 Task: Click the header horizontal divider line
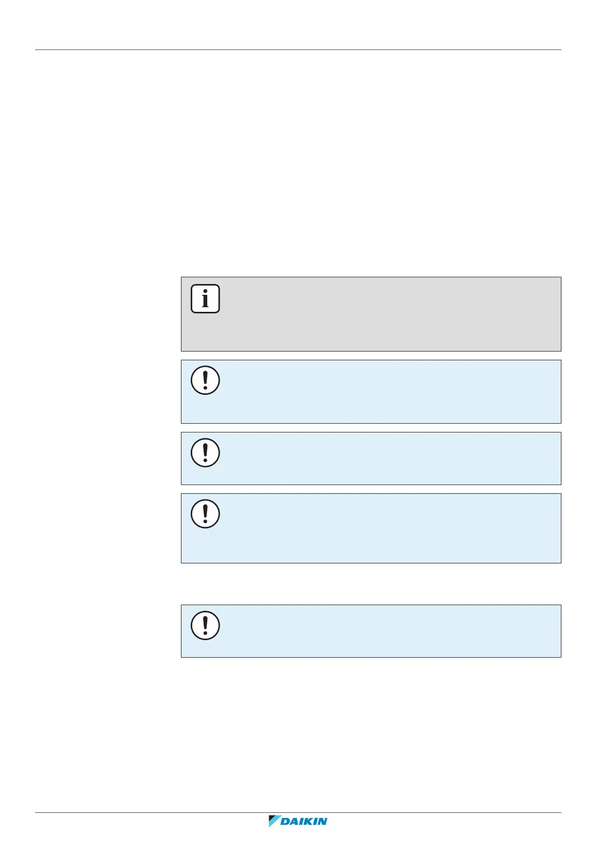point(298,50)
